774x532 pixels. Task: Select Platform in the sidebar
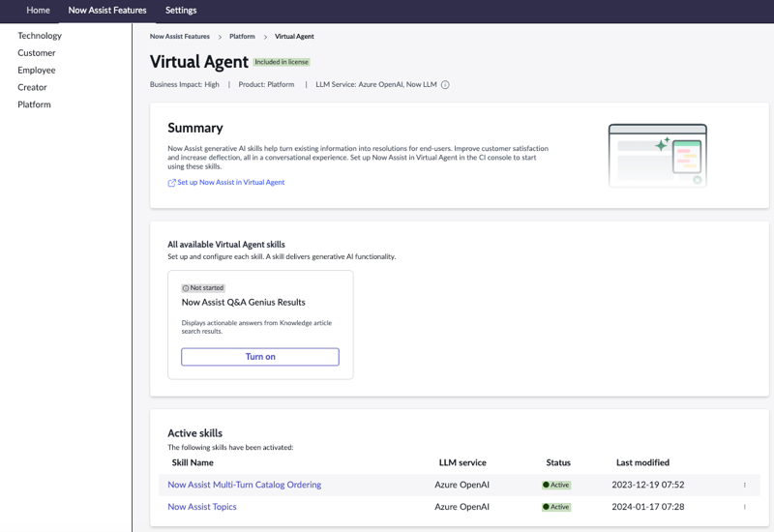point(34,104)
